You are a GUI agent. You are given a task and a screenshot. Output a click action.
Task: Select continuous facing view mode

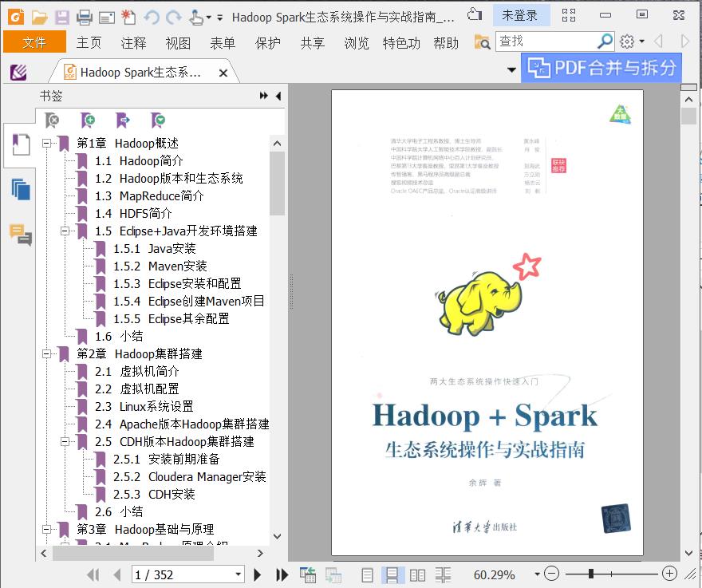tap(443, 575)
